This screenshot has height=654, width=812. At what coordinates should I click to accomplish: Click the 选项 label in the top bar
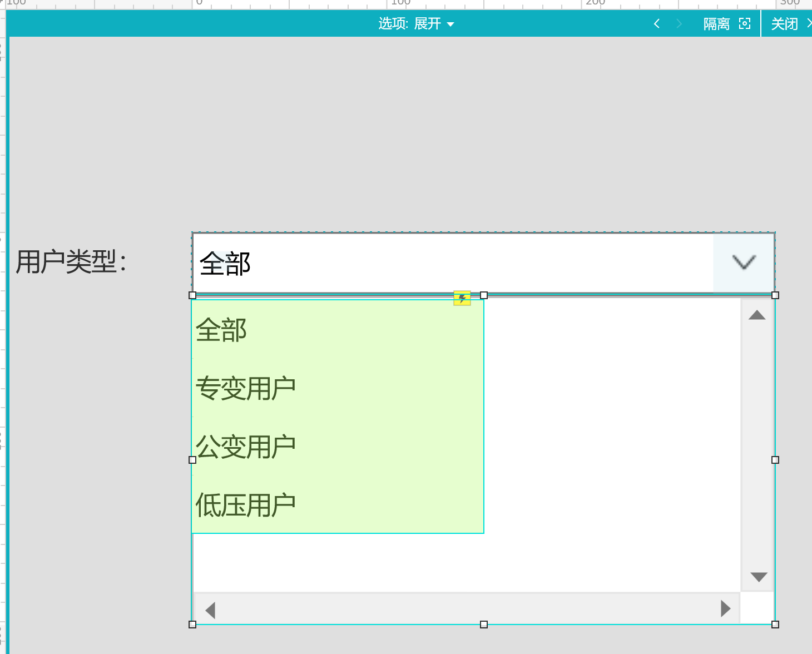[x=392, y=23]
